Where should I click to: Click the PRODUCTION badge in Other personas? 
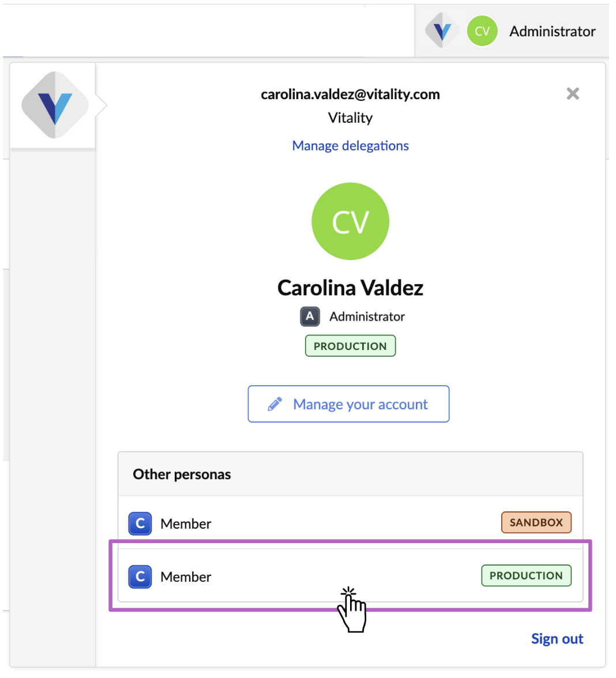[x=526, y=575]
